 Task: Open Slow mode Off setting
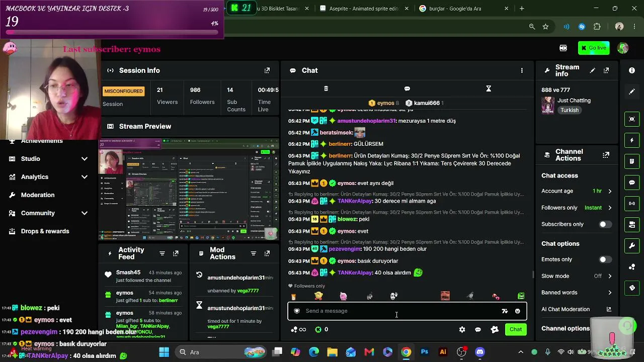coord(577,276)
